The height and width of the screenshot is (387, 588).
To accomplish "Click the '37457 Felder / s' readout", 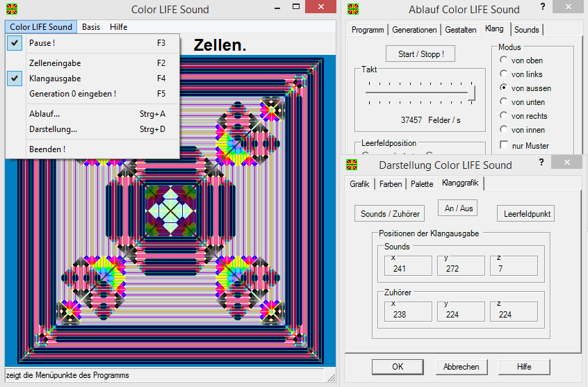I will pos(430,120).
